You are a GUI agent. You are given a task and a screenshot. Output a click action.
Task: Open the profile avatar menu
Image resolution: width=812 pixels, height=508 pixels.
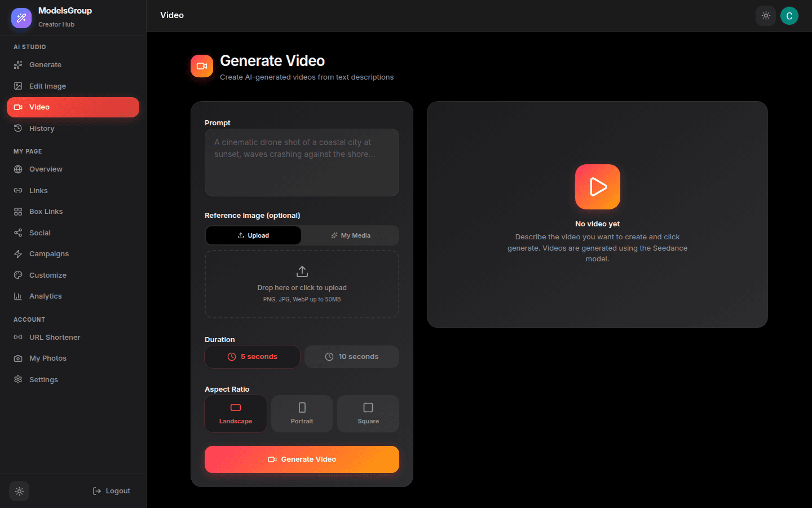click(x=789, y=16)
